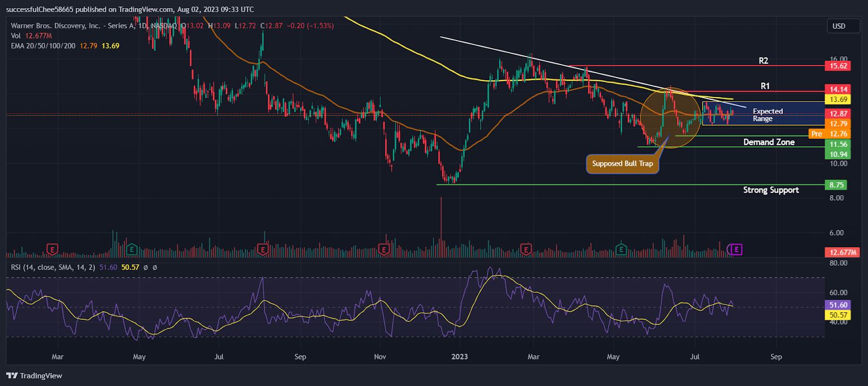Click the 6.00 price axis tick
868x386 pixels.
(837, 233)
